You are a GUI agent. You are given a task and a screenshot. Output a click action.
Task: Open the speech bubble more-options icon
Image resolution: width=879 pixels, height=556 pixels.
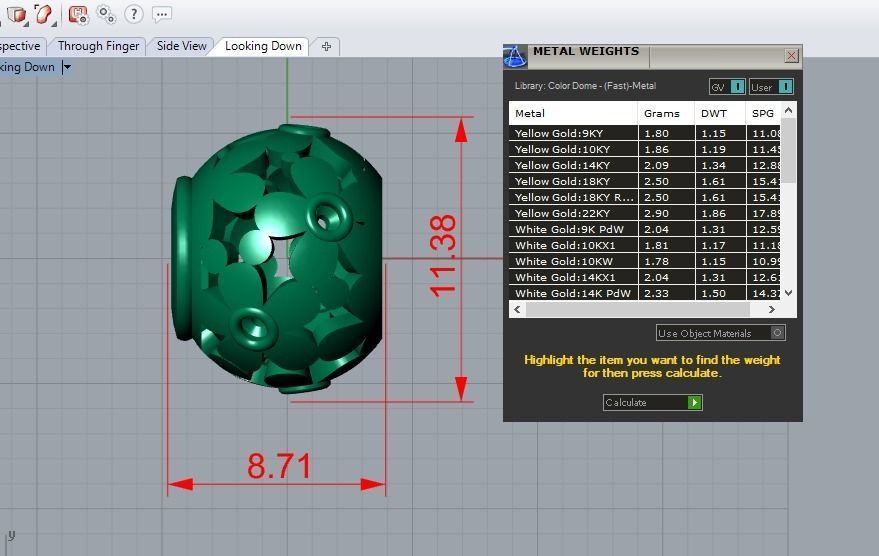pyautogui.click(x=161, y=15)
